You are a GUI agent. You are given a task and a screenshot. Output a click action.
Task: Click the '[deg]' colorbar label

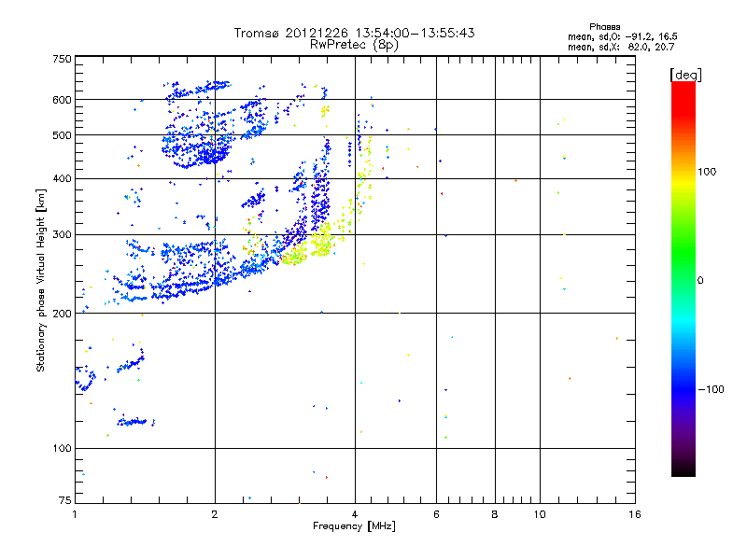685,75
